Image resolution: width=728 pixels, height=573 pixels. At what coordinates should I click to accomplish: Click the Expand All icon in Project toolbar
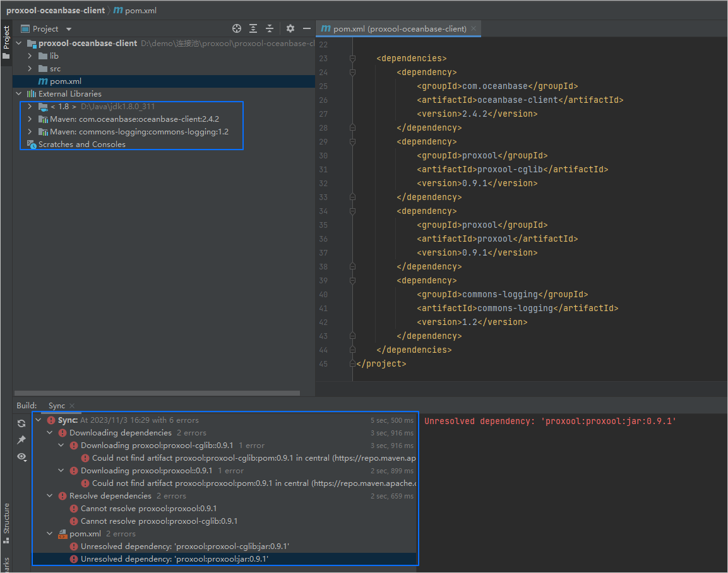click(x=253, y=28)
